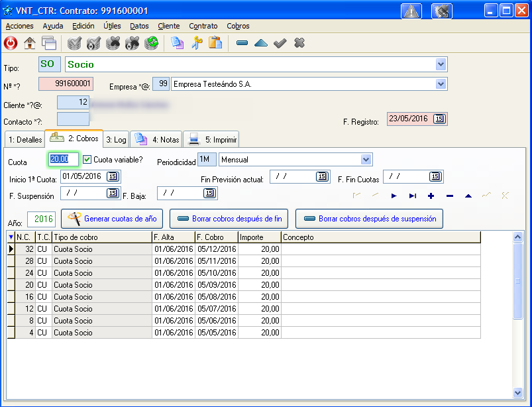
Task: Open the Útiles menu
Action: coord(112,26)
